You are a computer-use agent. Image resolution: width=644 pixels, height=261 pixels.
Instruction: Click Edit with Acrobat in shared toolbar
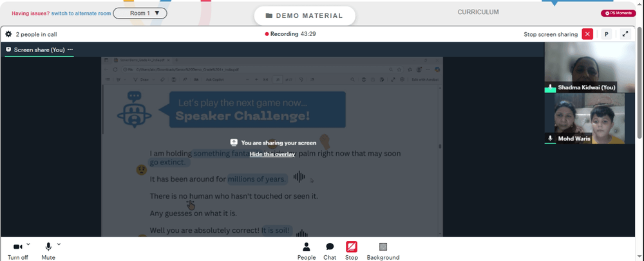coord(425,80)
